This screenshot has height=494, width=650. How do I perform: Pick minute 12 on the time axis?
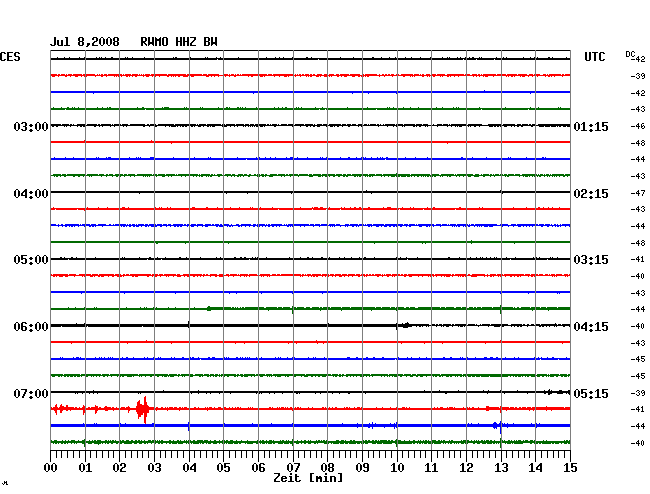tap(466, 468)
